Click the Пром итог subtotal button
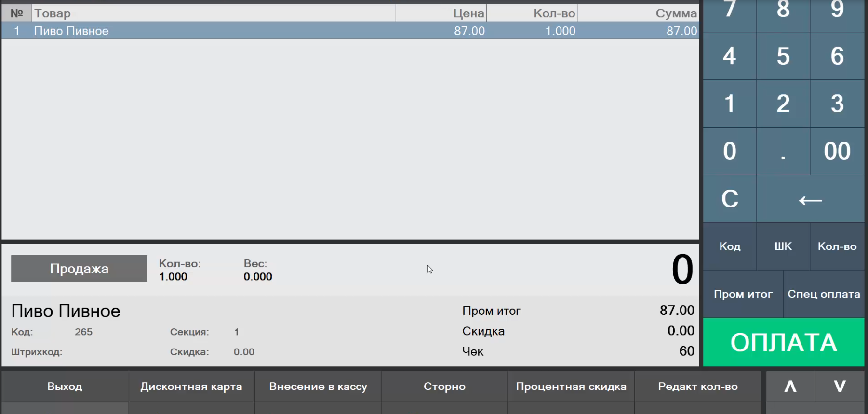Screen dimensions: 868x414 [x=743, y=294]
